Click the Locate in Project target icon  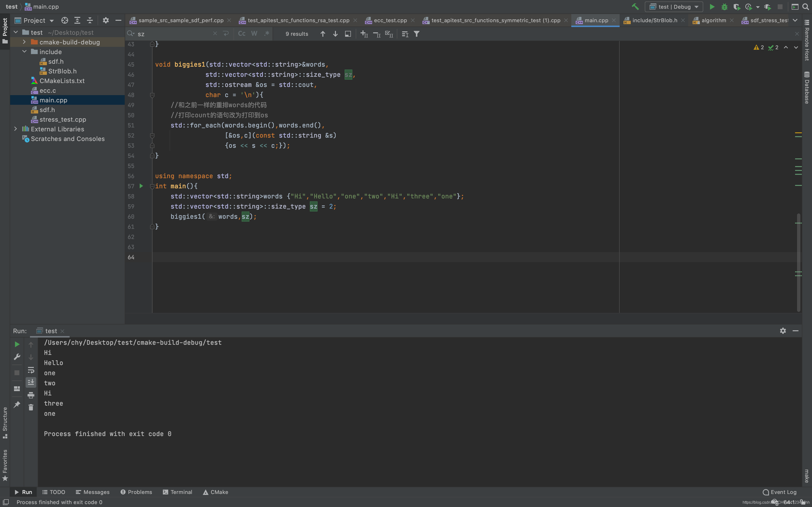click(x=65, y=21)
